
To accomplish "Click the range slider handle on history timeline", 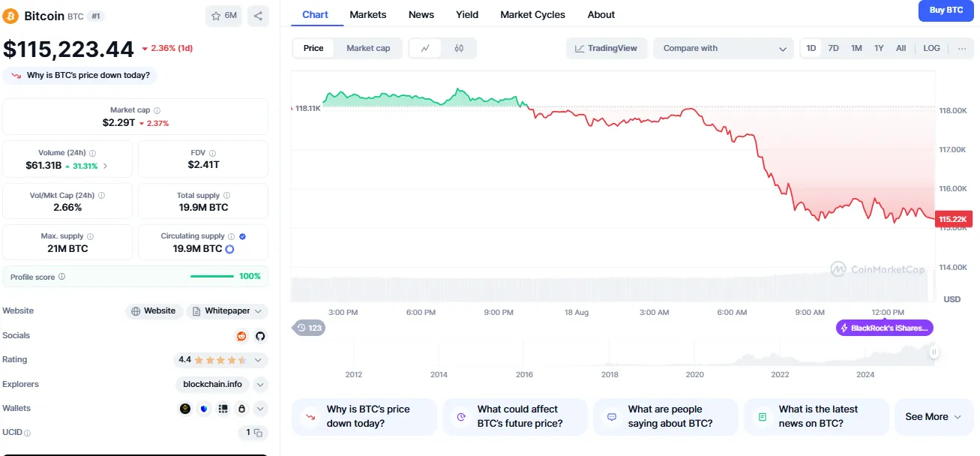I will pos(934,351).
